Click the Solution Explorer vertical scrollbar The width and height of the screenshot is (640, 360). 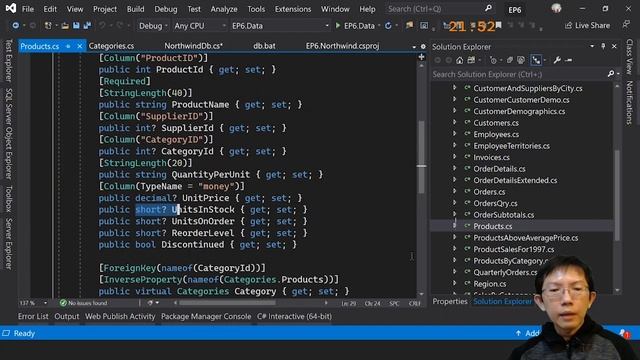[x=617, y=195]
